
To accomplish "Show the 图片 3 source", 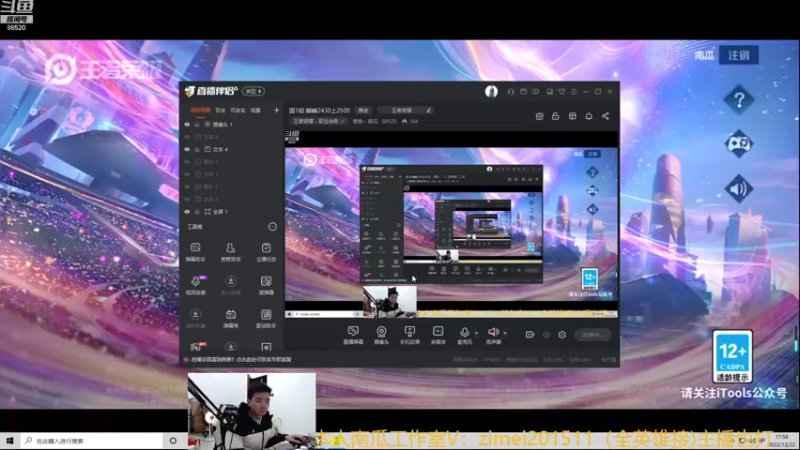I will click(187, 162).
